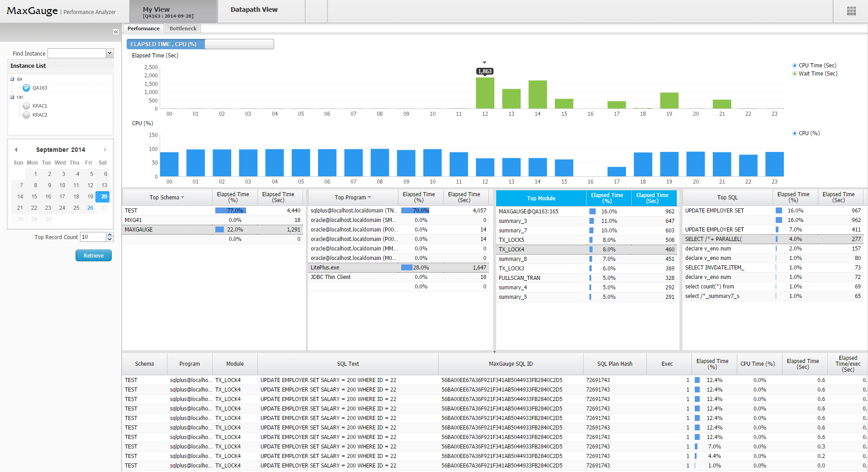This screenshot has height=472, width=868.
Task: Open the grid apps menu icon
Action: (851, 11)
